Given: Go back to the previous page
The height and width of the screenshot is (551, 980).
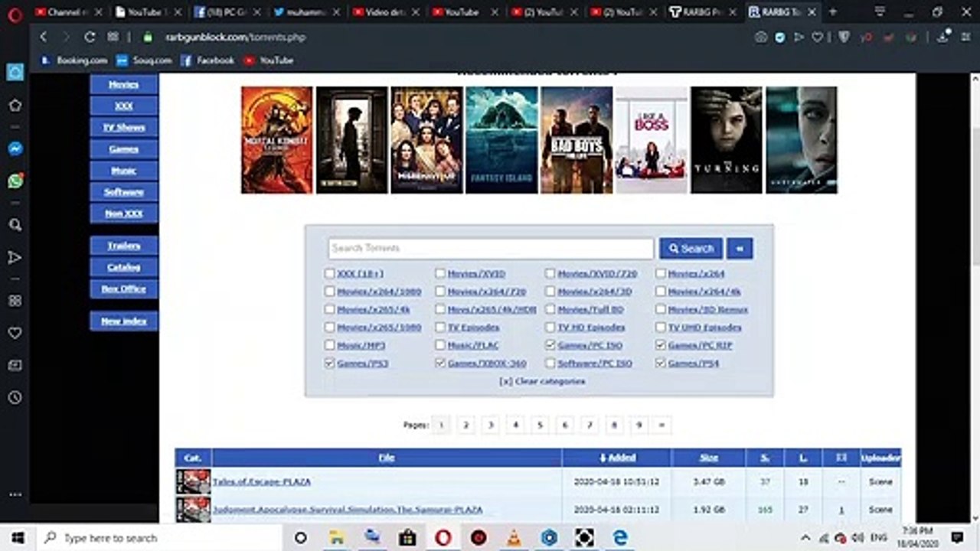Looking at the screenshot, I should (43, 37).
